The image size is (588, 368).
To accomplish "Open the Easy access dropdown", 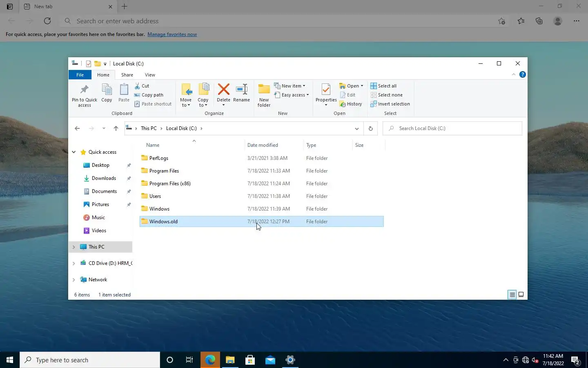I will [292, 95].
